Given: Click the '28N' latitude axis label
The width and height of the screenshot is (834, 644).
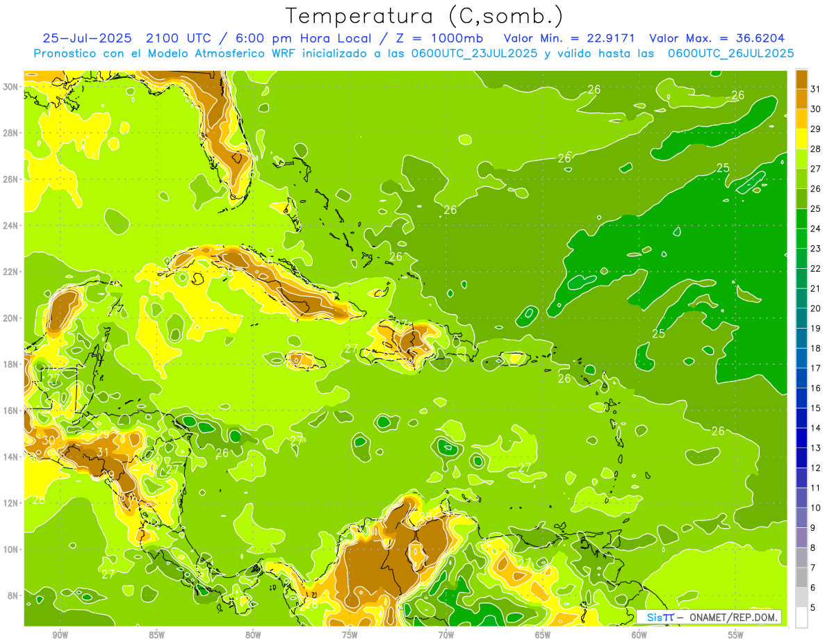Looking at the screenshot, I should (x=11, y=133).
